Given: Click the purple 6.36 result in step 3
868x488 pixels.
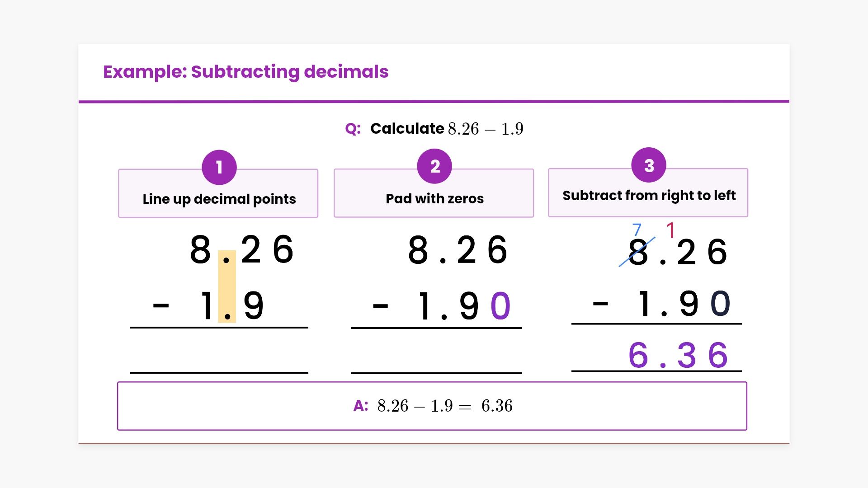Looking at the screenshot, I should point(678,355).
